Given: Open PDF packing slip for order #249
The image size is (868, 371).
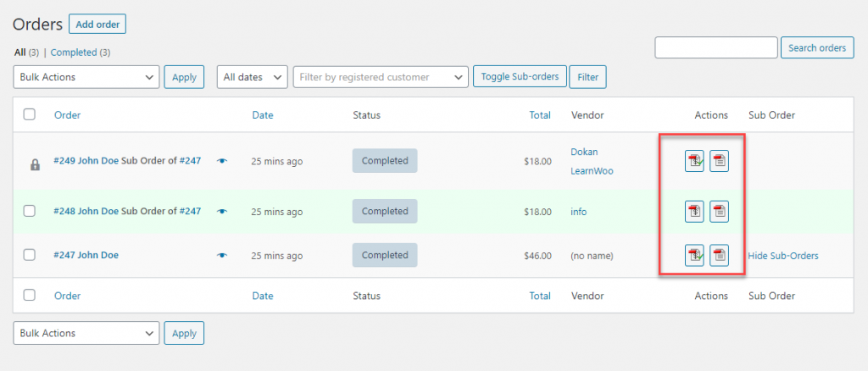Looking at the screenshot, I should 719,162.
